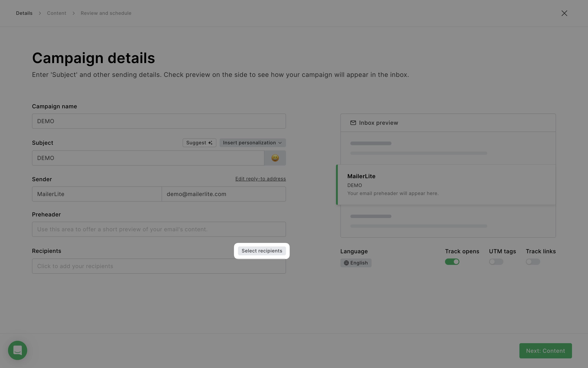Open the emoji picker for Subject
Image resolution: width=588 pixels, height=368 pixels.
[275, 158]
